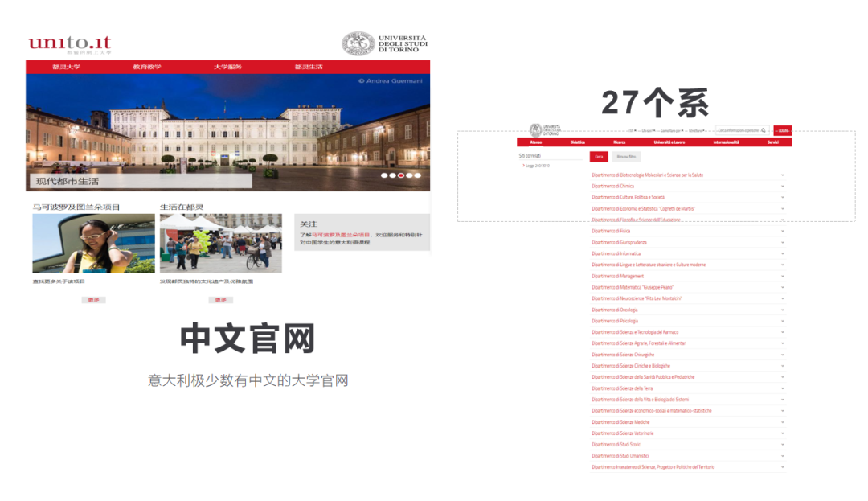Click the 'Rimuovi filtro' button
Image resolution: width=868 pixels, height=501 pixels.
pos(626,156)
